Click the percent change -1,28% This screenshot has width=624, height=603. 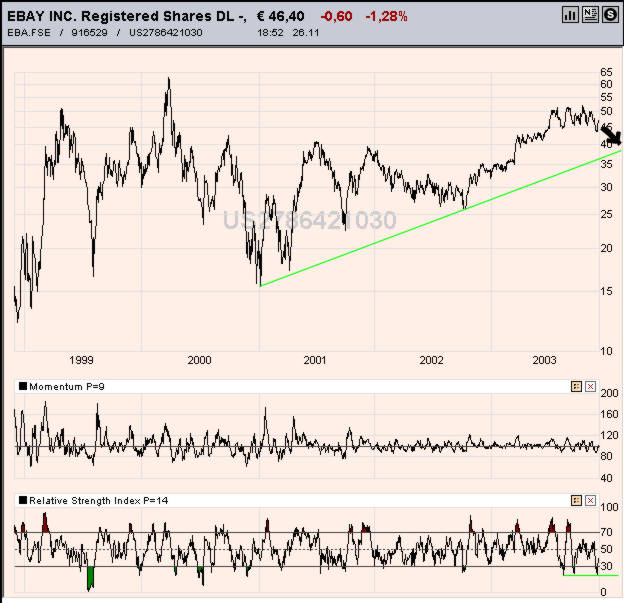(386, 16)
